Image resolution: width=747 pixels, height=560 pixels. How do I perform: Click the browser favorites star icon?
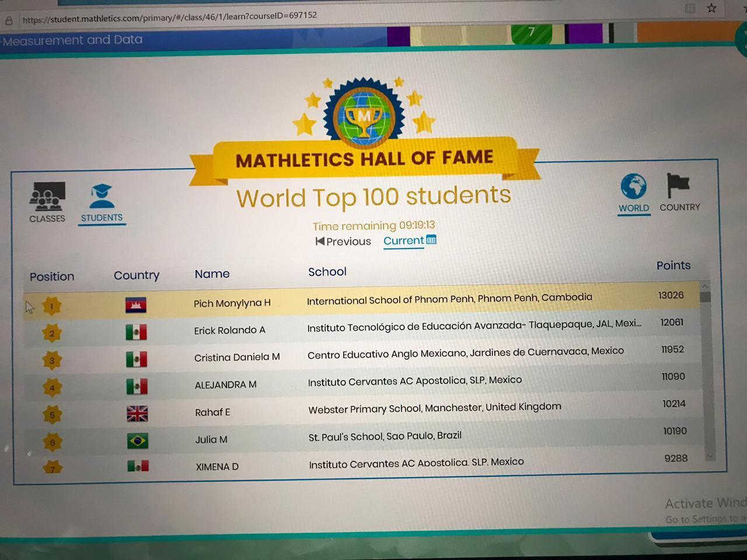[711, 8]
